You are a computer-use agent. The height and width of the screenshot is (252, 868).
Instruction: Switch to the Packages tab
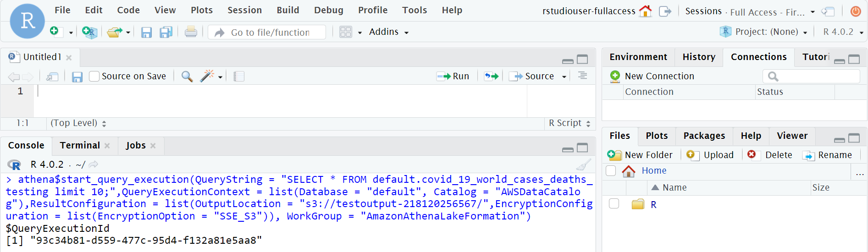pyautogui.click(x=704, y=136)
